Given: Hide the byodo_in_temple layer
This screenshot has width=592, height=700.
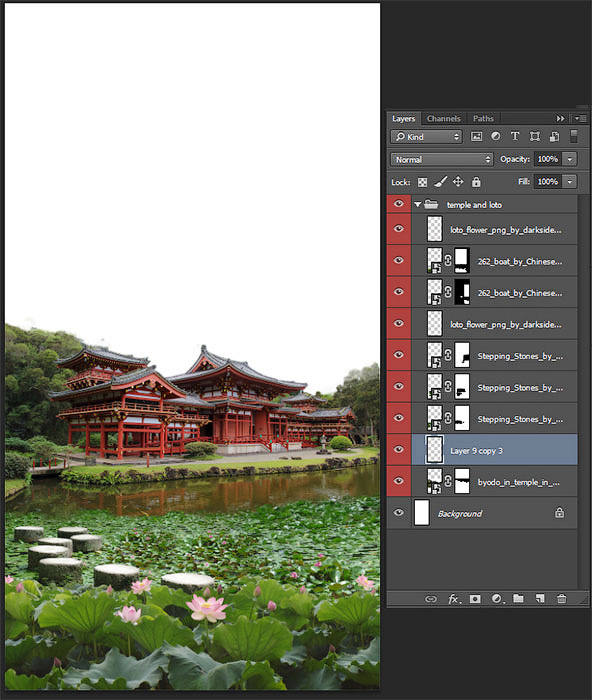Looking at the screenshot, I should pyautogui.click(x=399, y=481).
